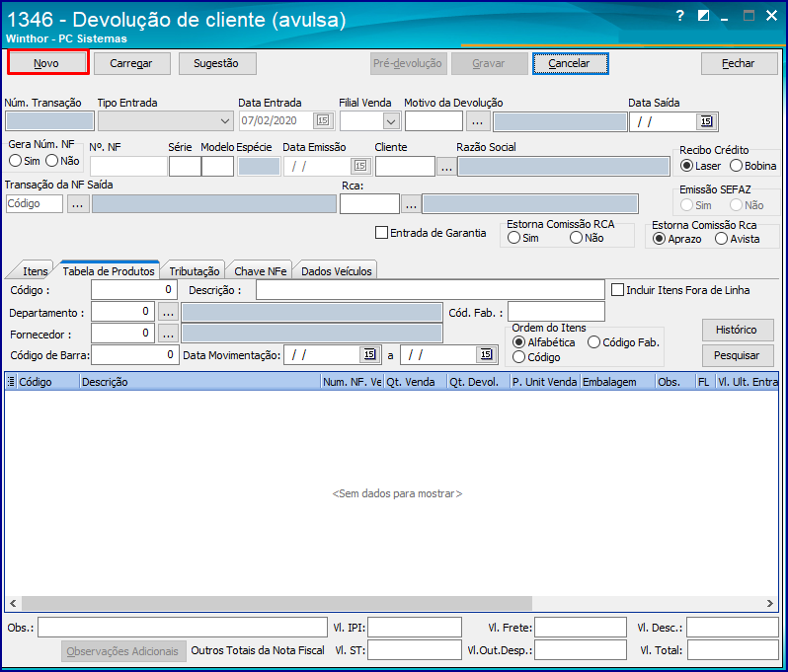Viewport: 788px width, 672px height.
Task: Click the Cliente lookup ellipsis button
Action: [x=446, y=166]
